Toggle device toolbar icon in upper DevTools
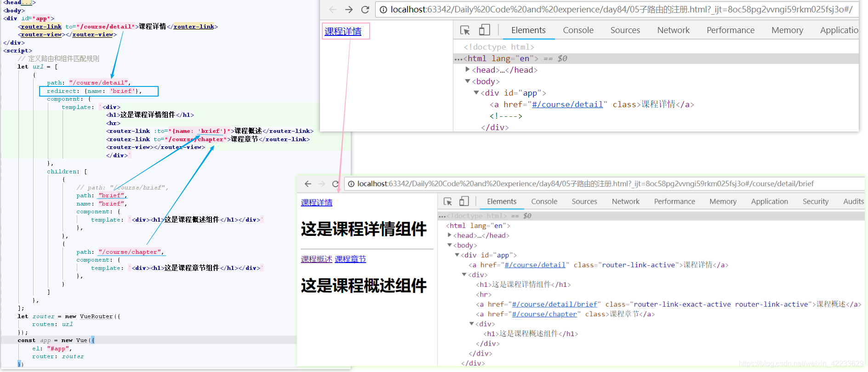 point(484,30)
